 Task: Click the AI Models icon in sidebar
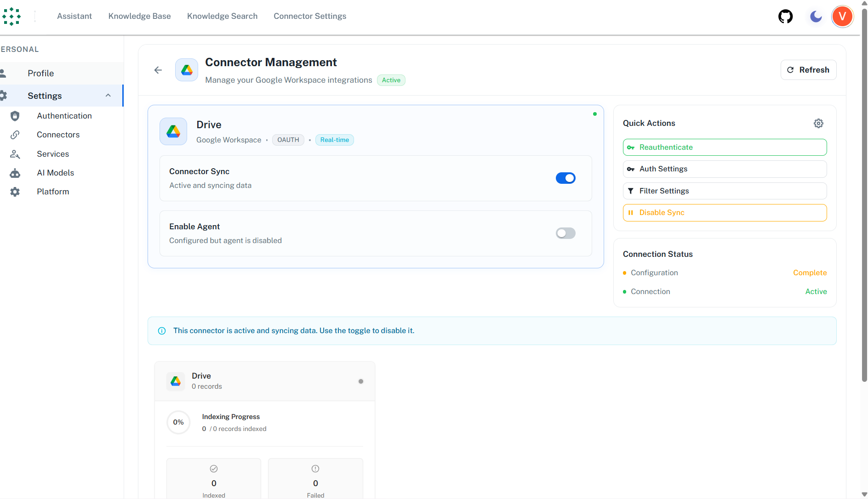pos(15,173)
